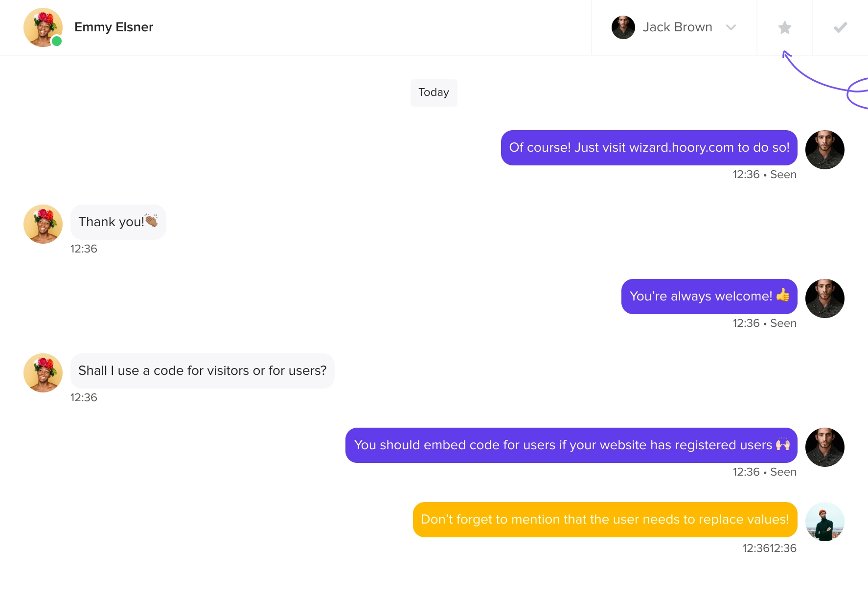This screenshot has width=868, height=596.
Task: Open the wizard.hoory.com message bubble
Action: 649,148
